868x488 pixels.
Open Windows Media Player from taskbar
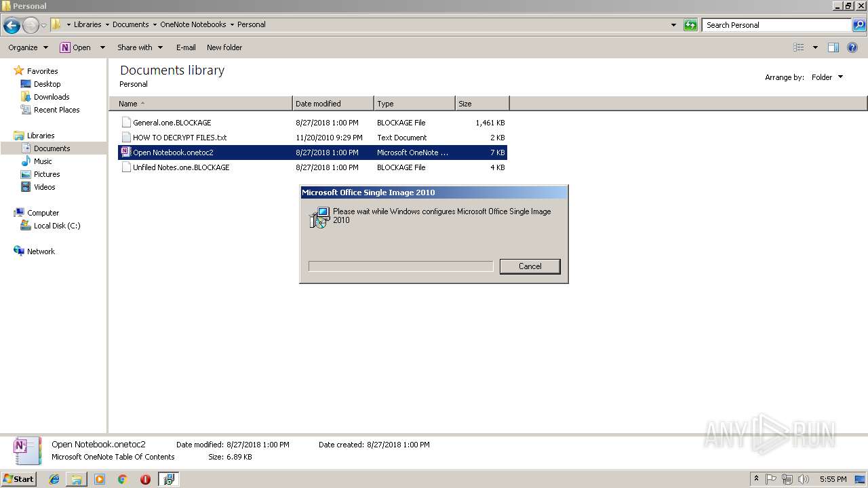(x=100, y=479)
